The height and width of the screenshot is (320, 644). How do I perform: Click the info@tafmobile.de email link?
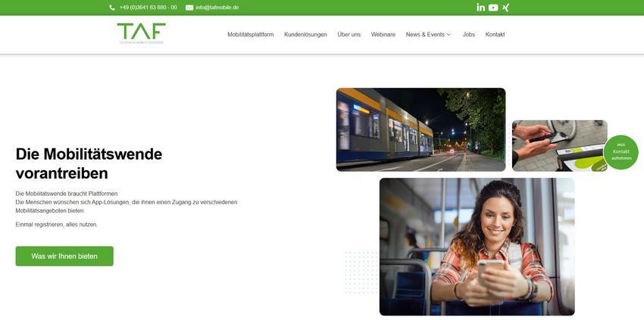[x=217, y=8]
